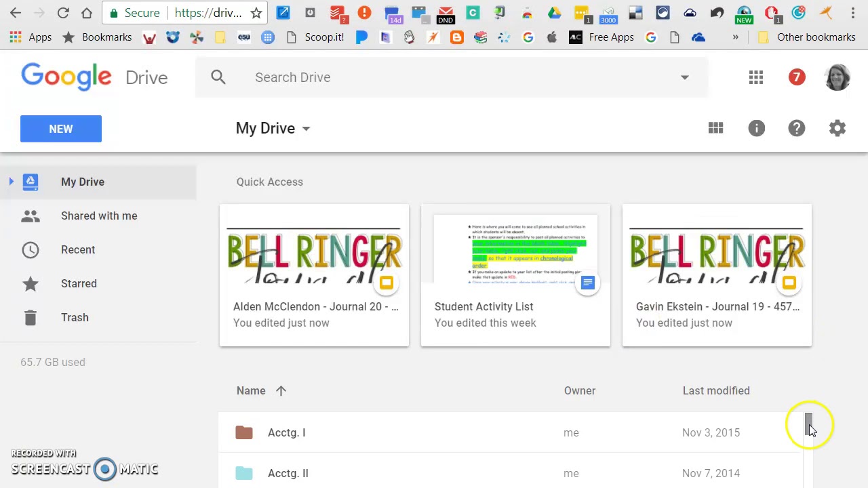868x488 pixels.
Task: Expand the My Drive tree arrow
Action: coord(12,182)
